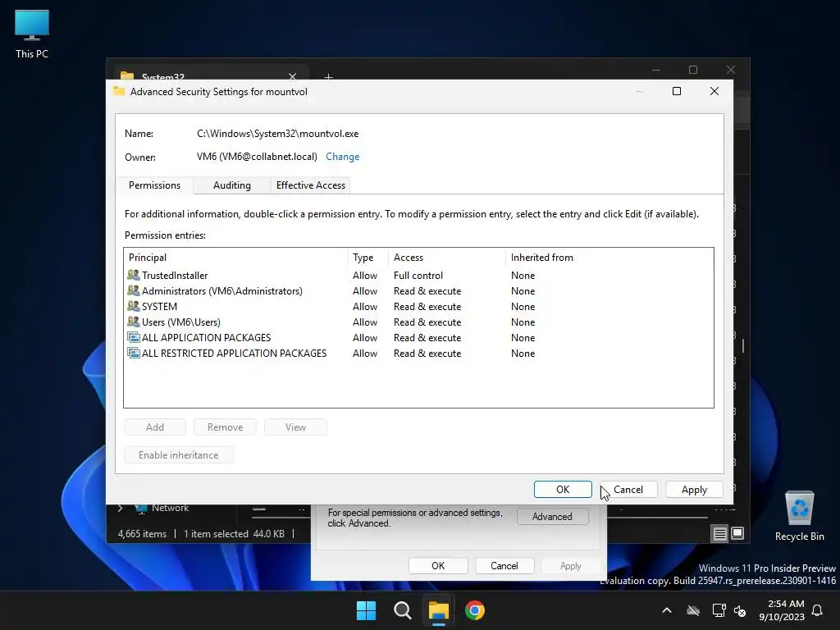The width and height of the screenshot is (840, 630).
Task: Open This PC desktop icon
Action: [32, 34]
